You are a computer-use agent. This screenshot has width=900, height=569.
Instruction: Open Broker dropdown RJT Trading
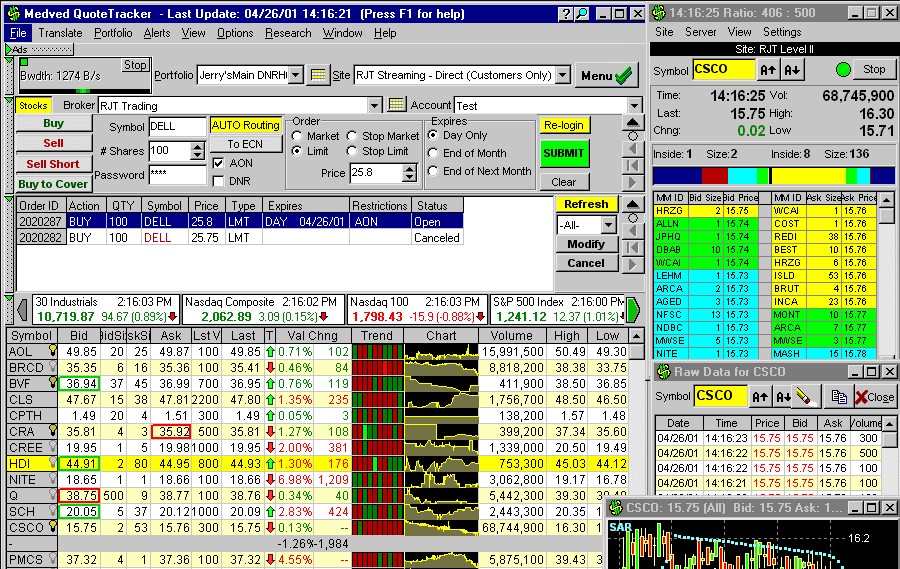(374, 106)
